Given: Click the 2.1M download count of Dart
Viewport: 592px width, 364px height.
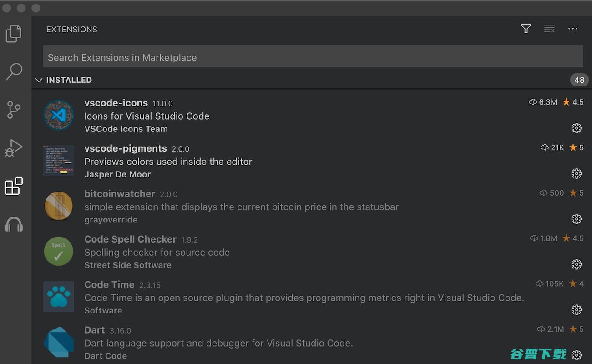Looking at the screenshot, I should point(551,329).
